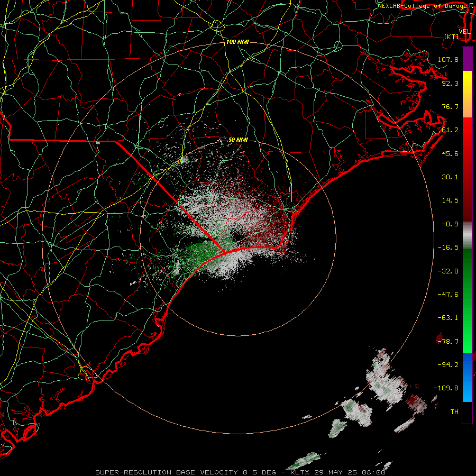
Task: Click the 50 NMI range ring label
Action: [238, 140]
